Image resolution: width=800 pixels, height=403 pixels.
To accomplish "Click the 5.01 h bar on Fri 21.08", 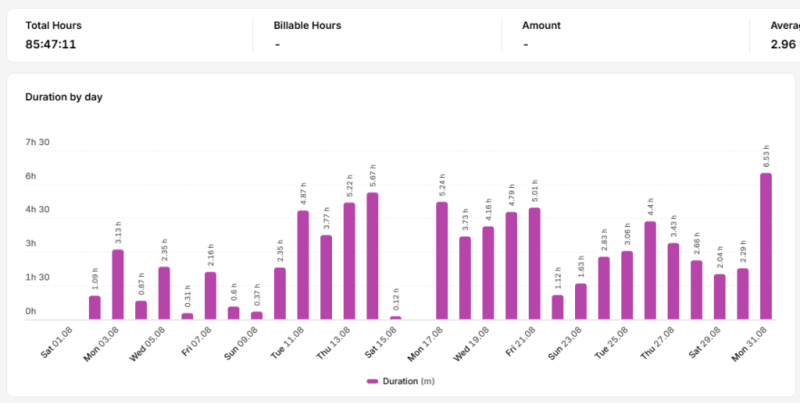I will click(x=534, y=264).
